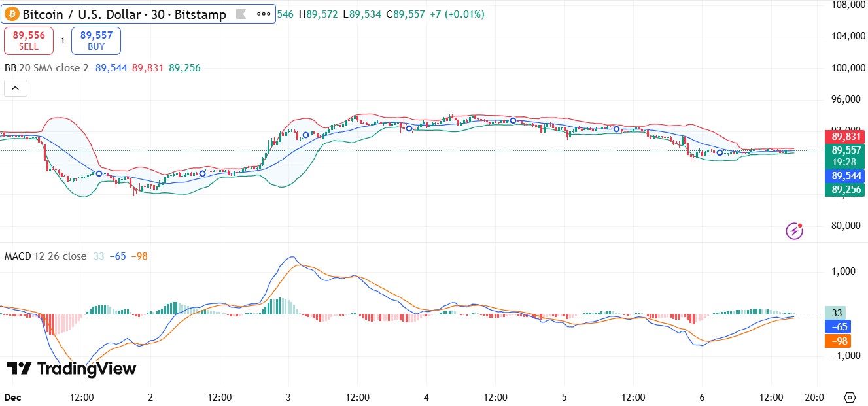Click the purple lightning bolt icon on the chart

[793, 231]
